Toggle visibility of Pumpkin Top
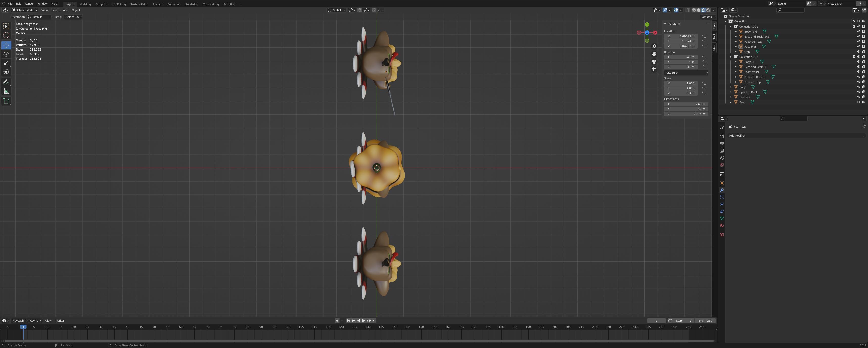This screenshot has height=348, width=868. 859,82
